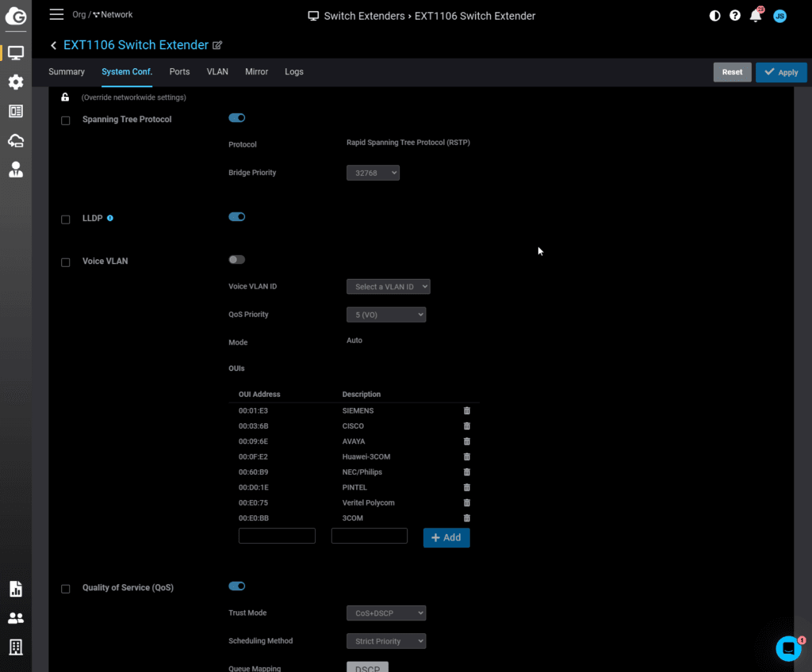Click the LLDP info icon
The height and width of the screenshot is (672, 812).
110,218
